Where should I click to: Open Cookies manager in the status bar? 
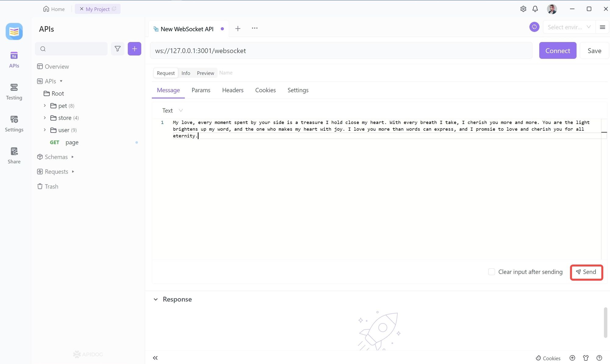pyautogui.click(x=548, y=358)
